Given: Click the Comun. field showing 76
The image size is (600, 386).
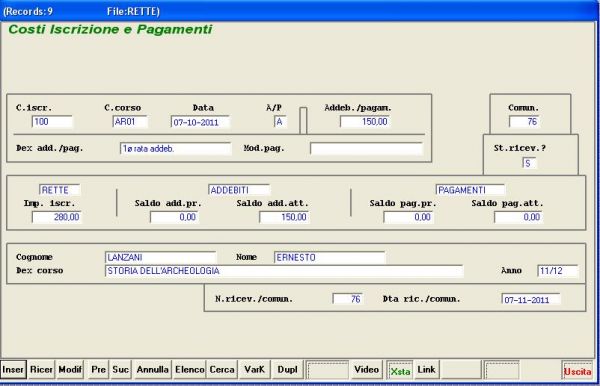Looking at the screenshot, I should click(524, 122).
